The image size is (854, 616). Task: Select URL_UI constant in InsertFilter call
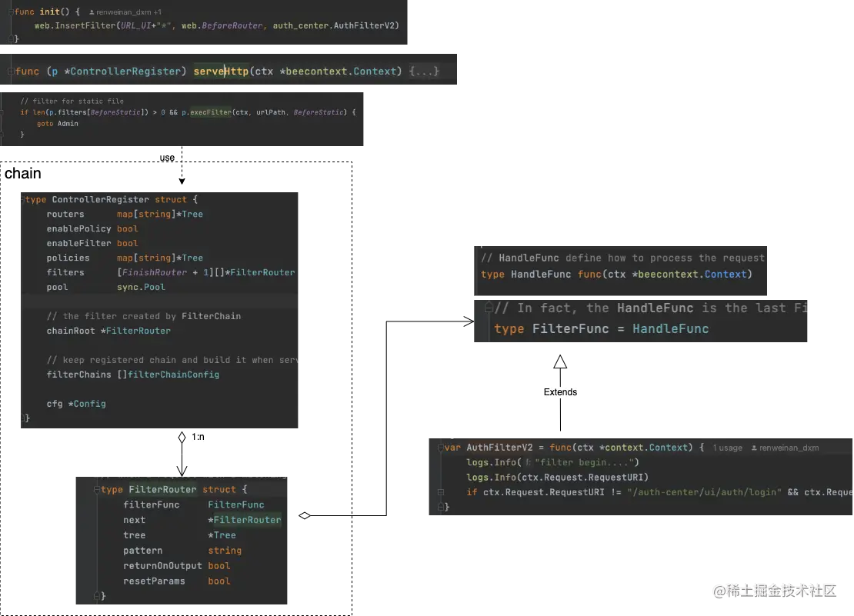tap(136, 25)
